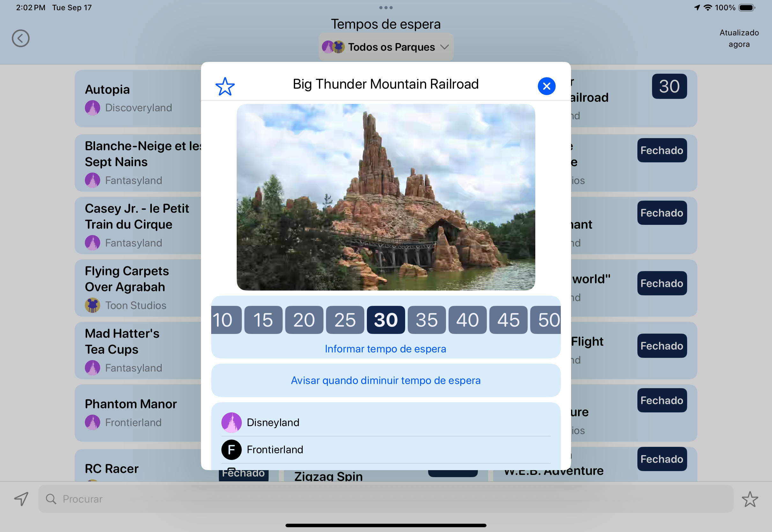Image resolution: width=772 pixels, height=532 pixels.
Task: Tap Fechado badge beside the world" card
Action: coord(662,283)
